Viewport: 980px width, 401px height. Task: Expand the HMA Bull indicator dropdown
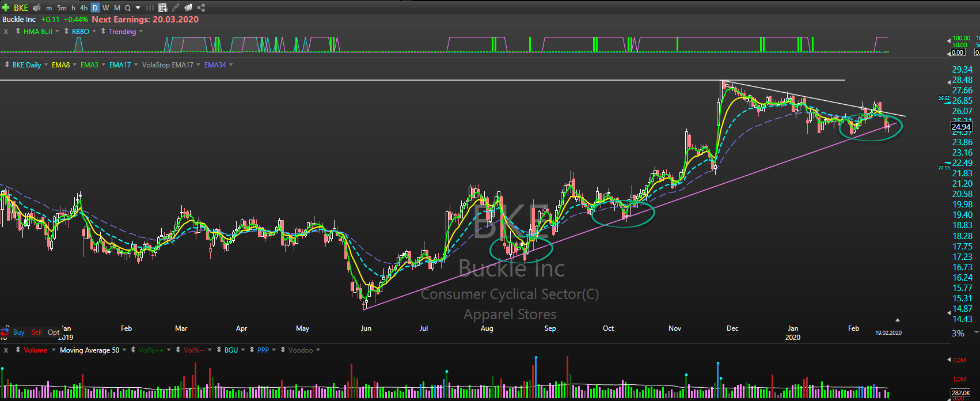pyautogui.click(x=57, y=32)
